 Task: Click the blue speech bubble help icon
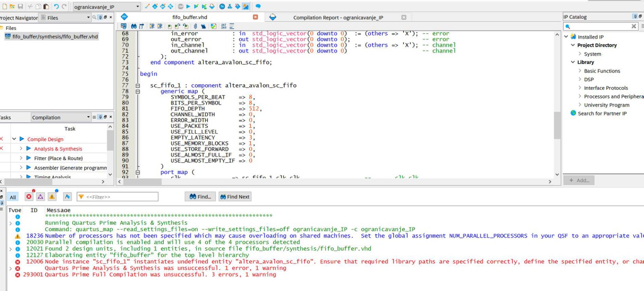258,6
